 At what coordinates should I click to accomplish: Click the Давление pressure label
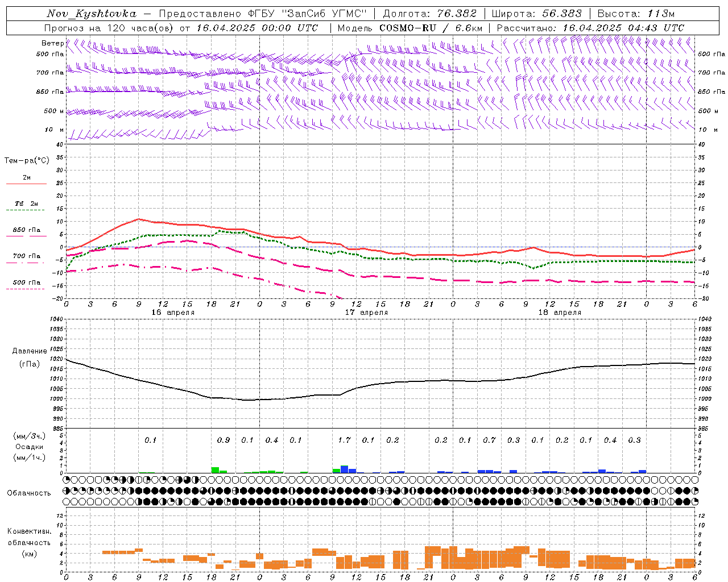click(30, 351)
